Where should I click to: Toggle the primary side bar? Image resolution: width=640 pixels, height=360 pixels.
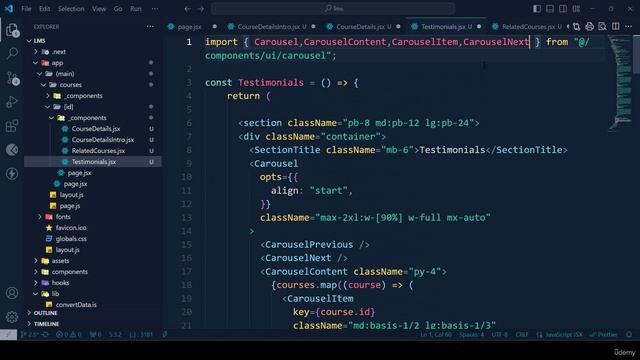pyautogui.click(x=537, y=9)
